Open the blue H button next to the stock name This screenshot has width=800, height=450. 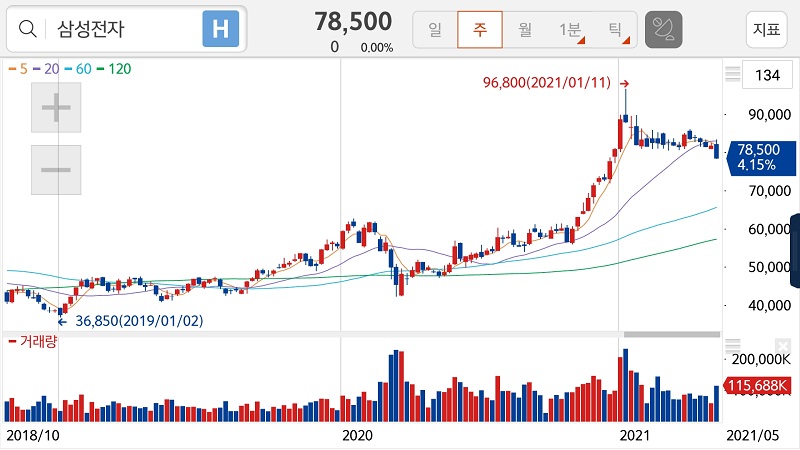point(220,29)
